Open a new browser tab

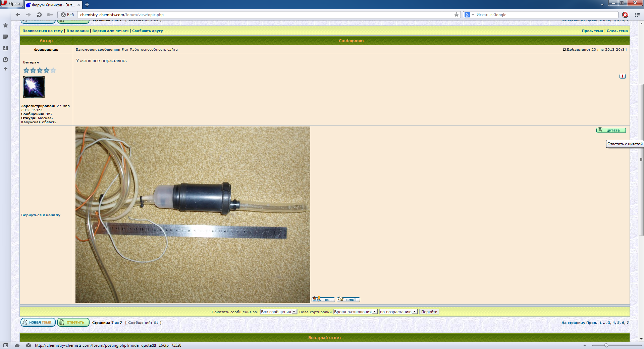point(87,5)
